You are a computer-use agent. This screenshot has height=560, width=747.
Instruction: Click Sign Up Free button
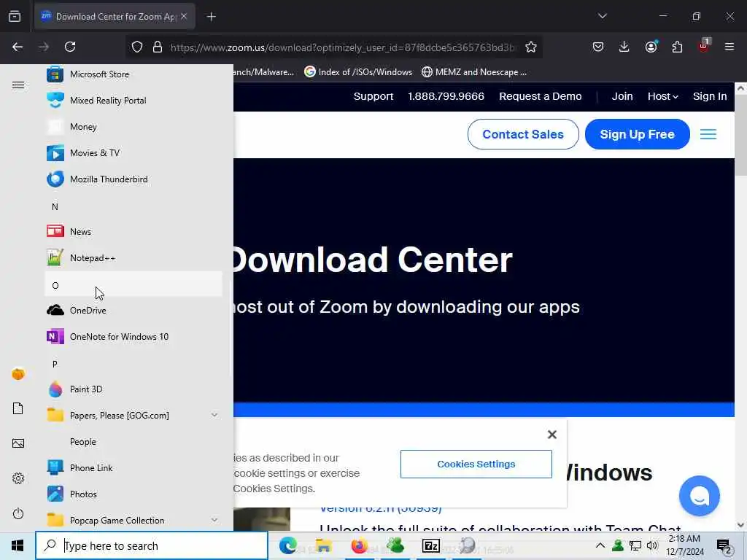[637, 134]
